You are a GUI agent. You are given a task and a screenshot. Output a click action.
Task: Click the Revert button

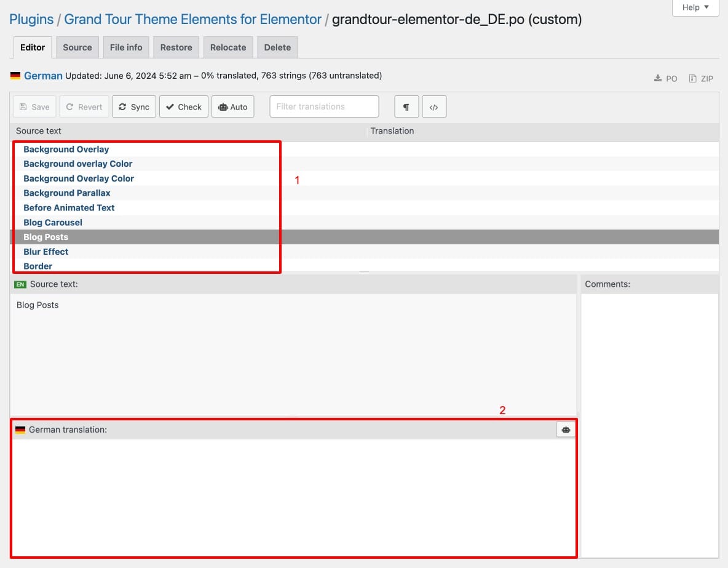tap(84, 107)
